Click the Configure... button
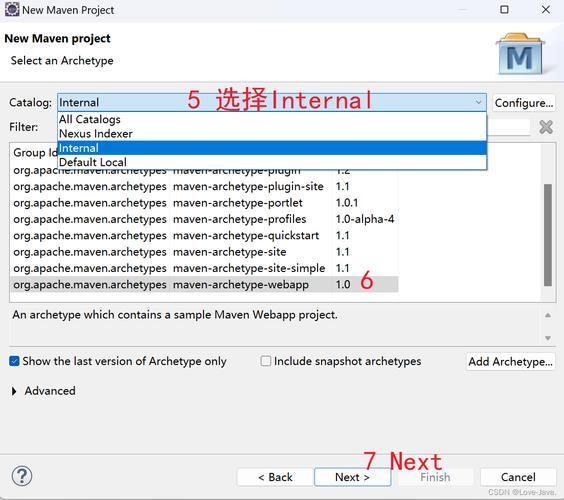The width and height of the screenshot is (564, 500). tap(524, 103)
